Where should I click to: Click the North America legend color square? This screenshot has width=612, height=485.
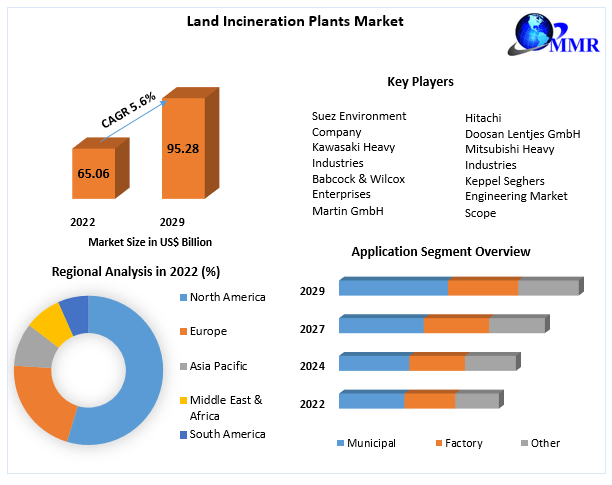[x=183, y=297]
